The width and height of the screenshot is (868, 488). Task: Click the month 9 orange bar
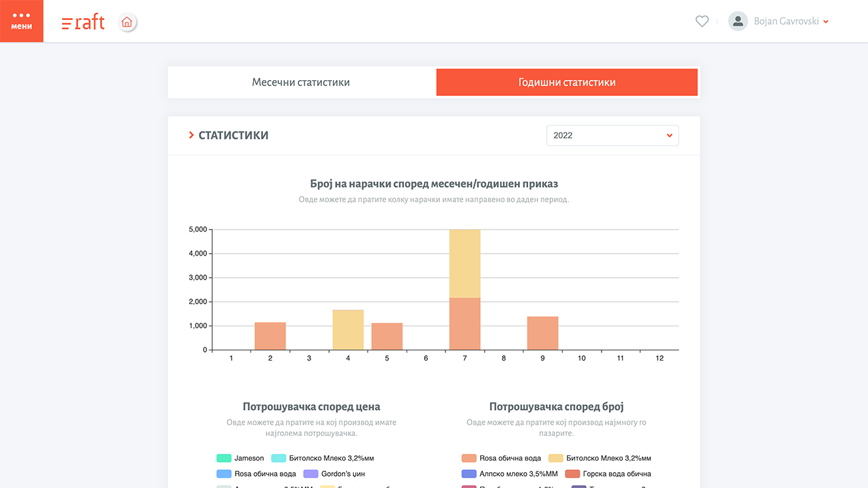(543, 333)
